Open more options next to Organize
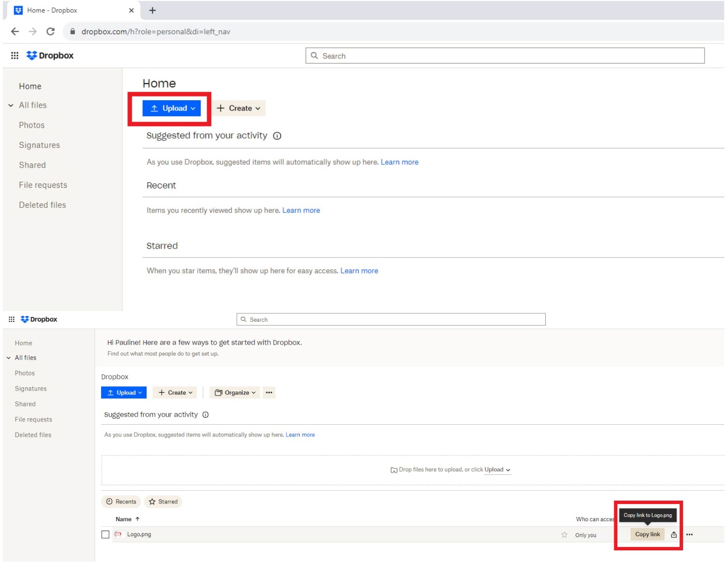 269,392
